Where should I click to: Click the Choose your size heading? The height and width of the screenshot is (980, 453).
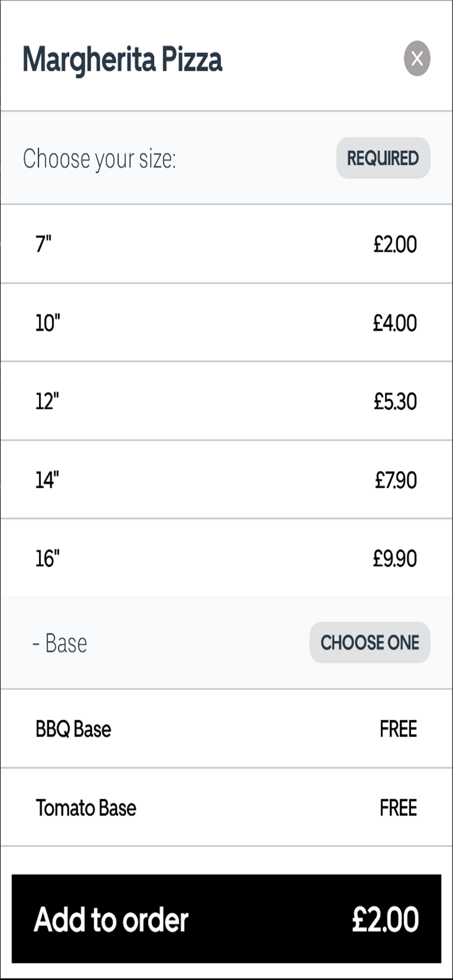click(x=100, y=159)
